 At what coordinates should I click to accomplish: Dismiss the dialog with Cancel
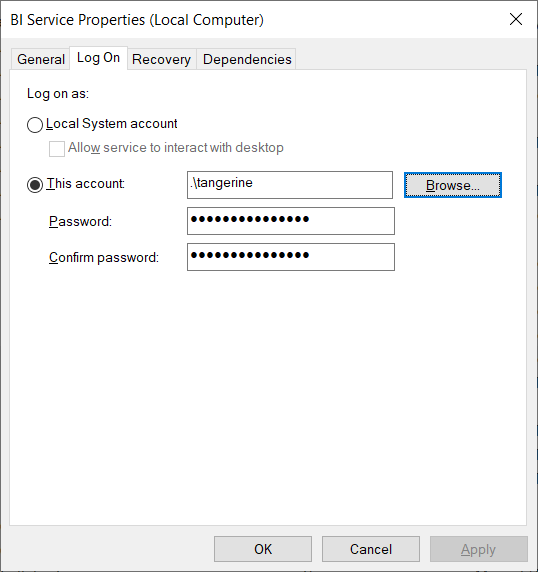pos(371,549)
